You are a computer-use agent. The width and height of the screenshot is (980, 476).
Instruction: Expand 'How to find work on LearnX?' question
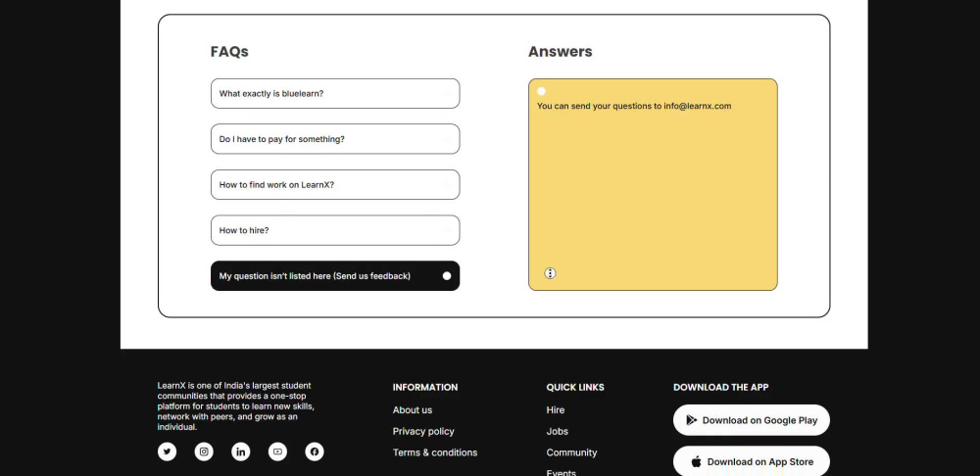tap(335, 185)
